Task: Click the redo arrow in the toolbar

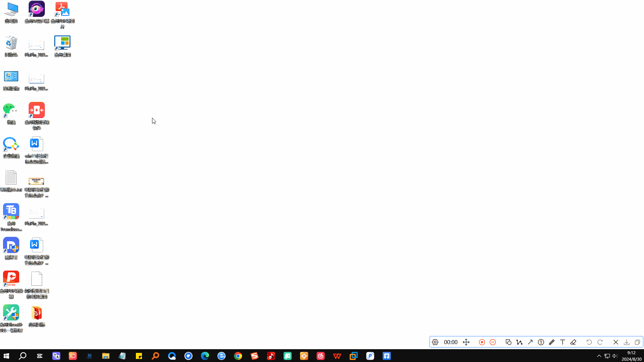Action: (x=600, y=342)
